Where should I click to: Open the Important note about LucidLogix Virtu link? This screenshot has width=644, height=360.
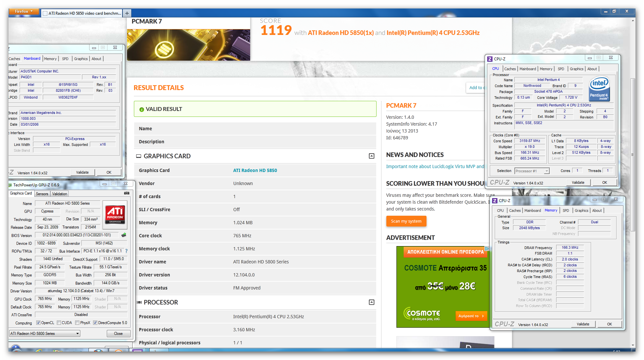coord(435,166)
